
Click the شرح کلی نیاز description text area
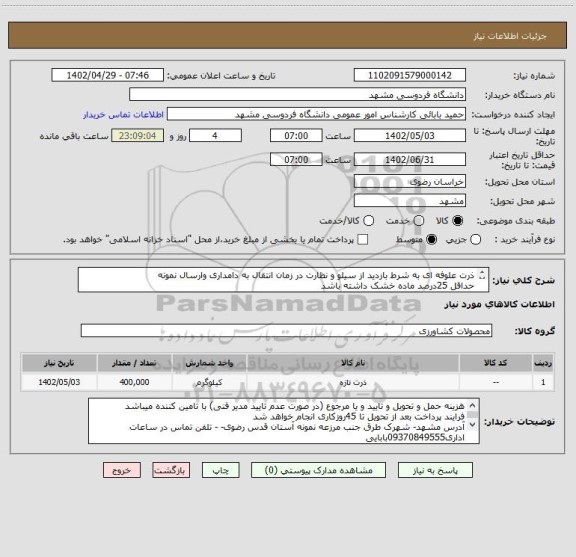point(283,280)
